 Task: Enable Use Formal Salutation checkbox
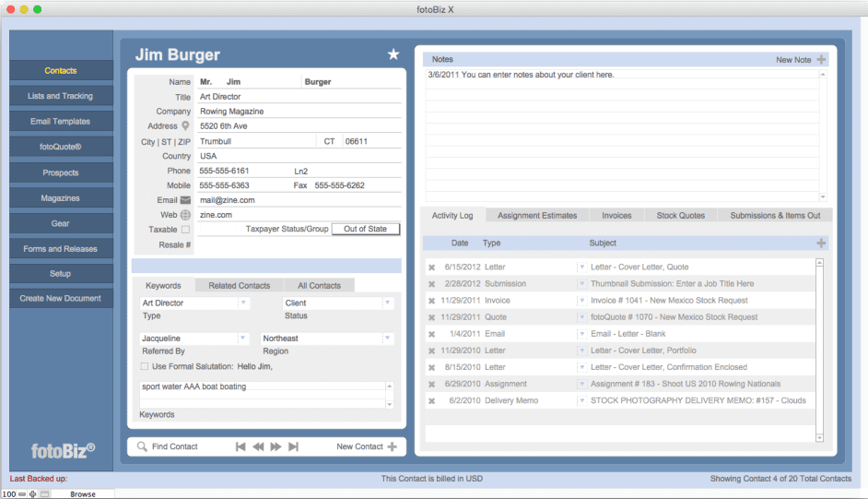[145, 366]
